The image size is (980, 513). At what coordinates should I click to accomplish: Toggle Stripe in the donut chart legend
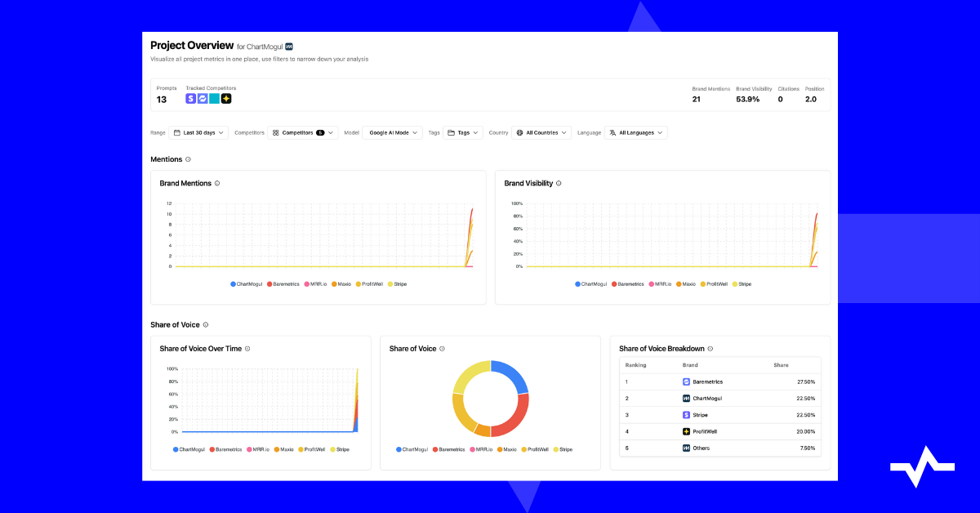[563, 449]
